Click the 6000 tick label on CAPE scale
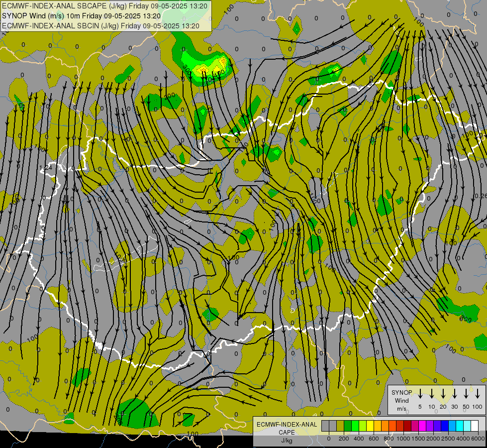The width and height of the screenshot is (487, 448). tap(478, 439)
